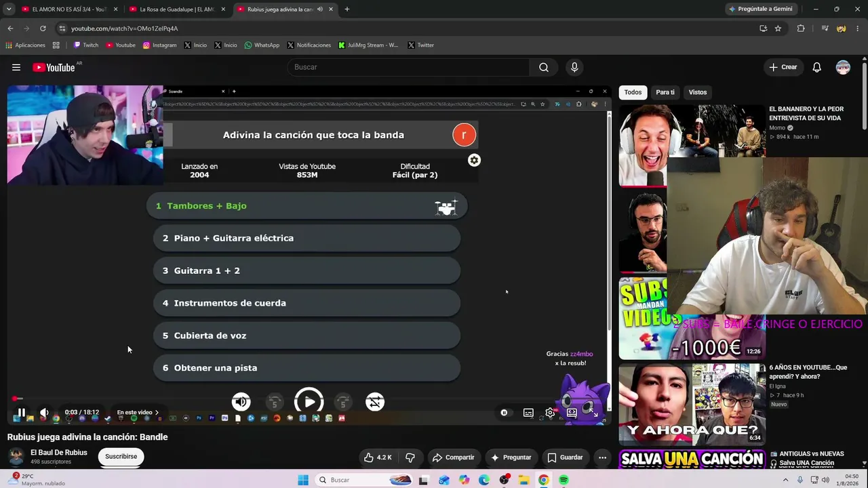Select the 'Para ti' filter chip

point(665,92)
